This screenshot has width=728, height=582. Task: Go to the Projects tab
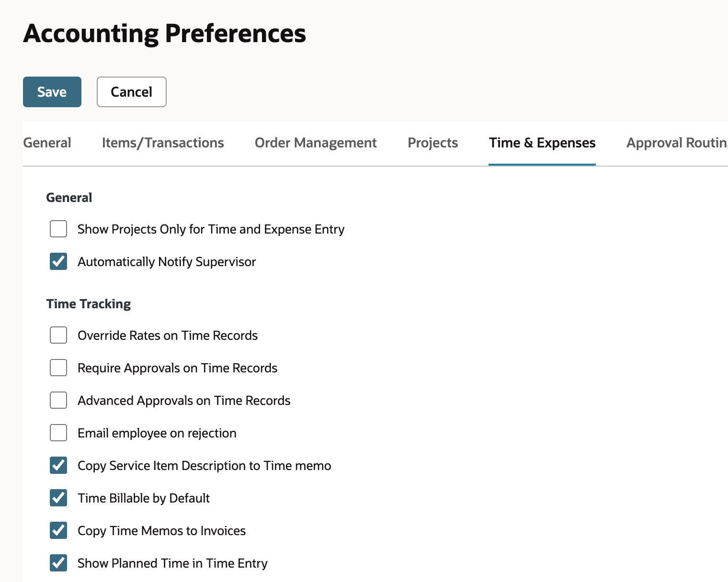(433, 143)
